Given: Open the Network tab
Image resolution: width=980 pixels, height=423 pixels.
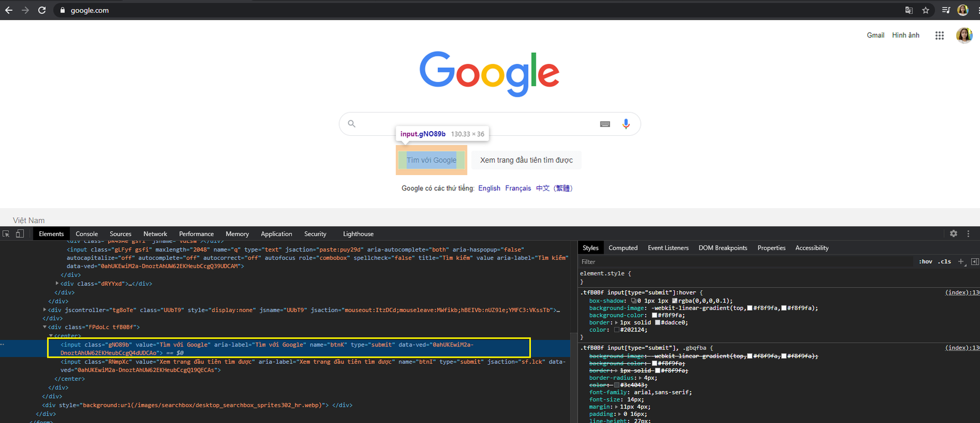Looking at the screenshot, I should (x=155, y=234).
